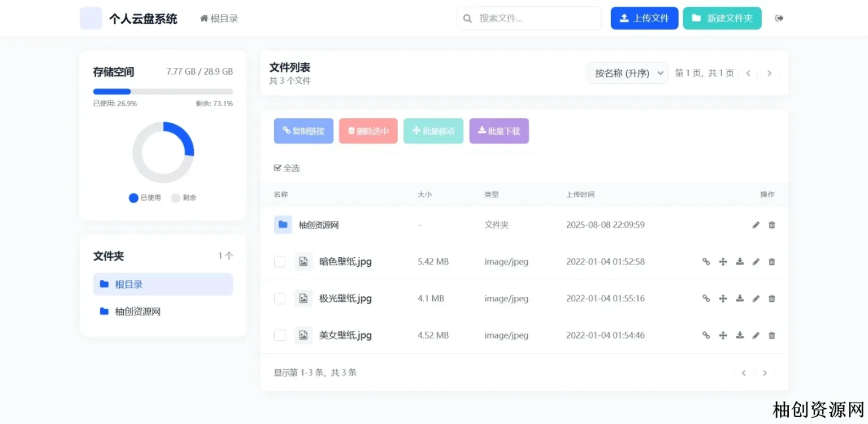The height and width of the screenshot is (424, 868).
Task: Click the edit pencil for 极光壁纸.jpg
Action: pyautogui.click(x=756, y=298)
